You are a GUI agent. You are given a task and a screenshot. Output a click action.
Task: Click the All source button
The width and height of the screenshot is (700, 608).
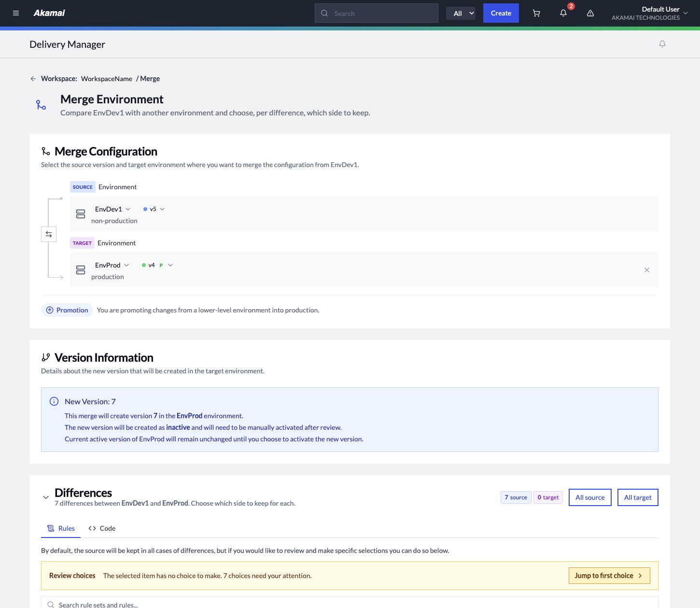[590, 497]
